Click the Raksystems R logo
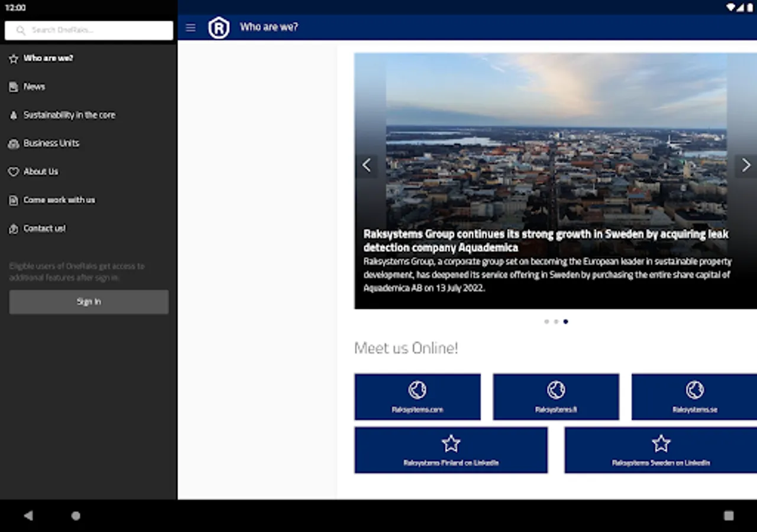 tap(219, 28)
